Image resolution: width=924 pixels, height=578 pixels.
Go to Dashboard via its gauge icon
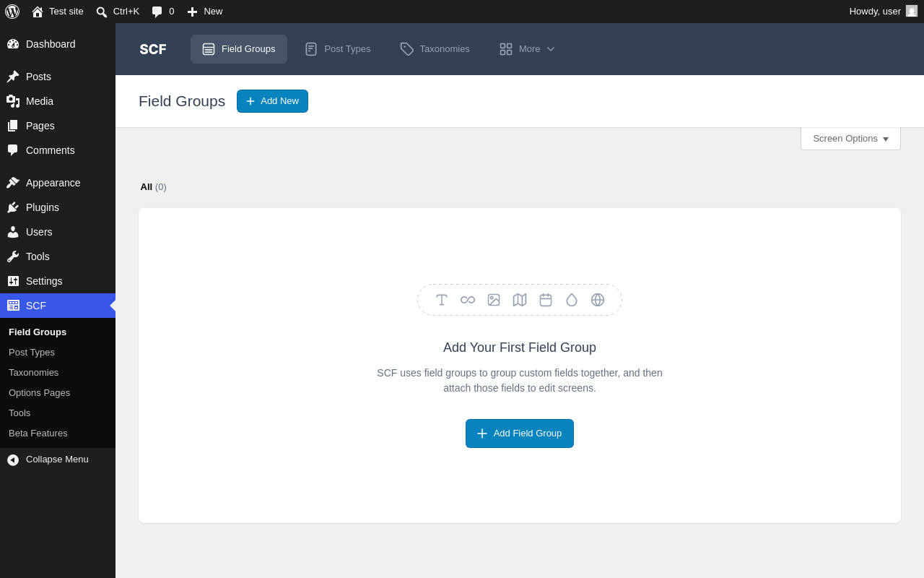13,44
